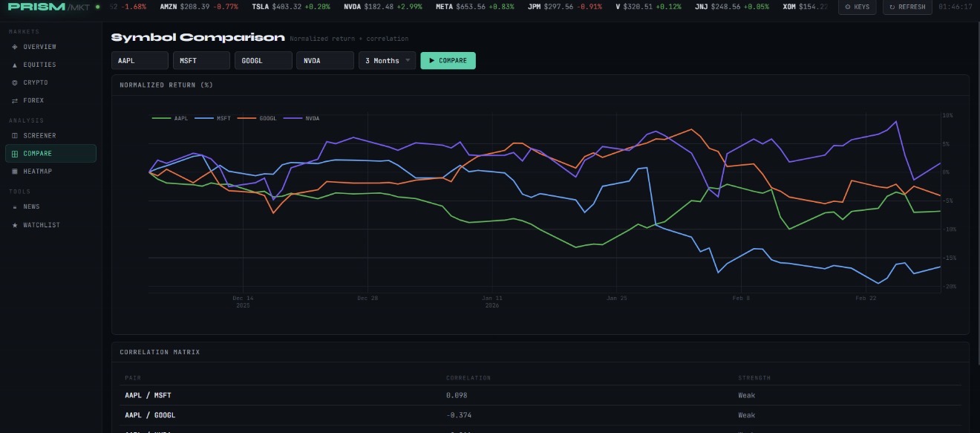This screenshot has width=980, height=433.
Task: Open the 3 Months period dropdown
Action: 387,61
